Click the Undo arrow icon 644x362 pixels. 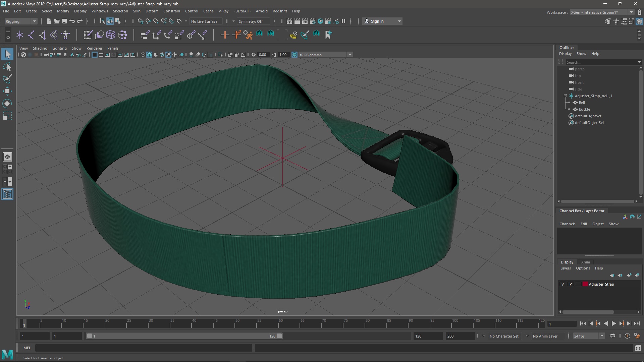[72, 21]
